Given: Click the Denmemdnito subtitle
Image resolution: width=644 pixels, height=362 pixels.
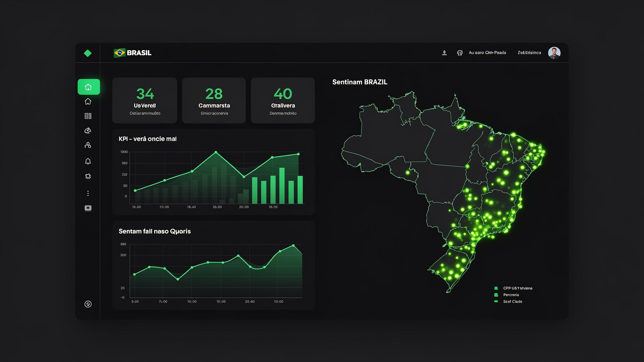Looking at the screenshot, I should point(283,113).
